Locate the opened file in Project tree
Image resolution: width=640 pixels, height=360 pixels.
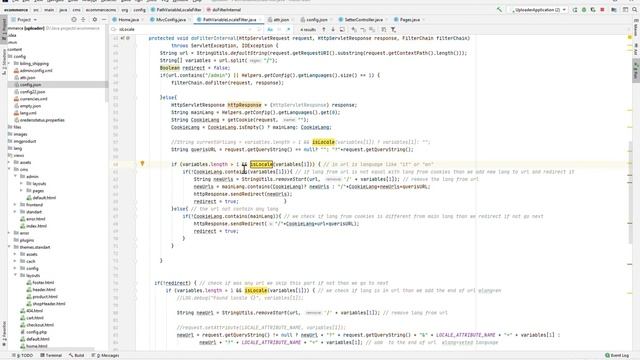point(74,19)
